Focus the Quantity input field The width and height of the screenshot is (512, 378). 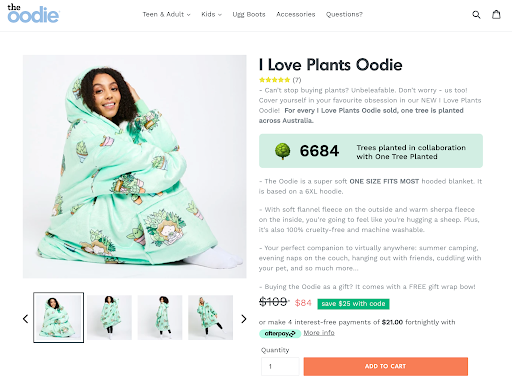[280, 366]
